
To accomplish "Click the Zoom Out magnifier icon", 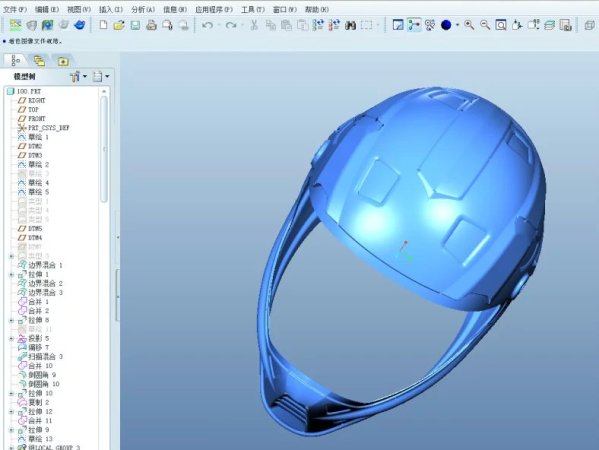I will click(485, 25).
